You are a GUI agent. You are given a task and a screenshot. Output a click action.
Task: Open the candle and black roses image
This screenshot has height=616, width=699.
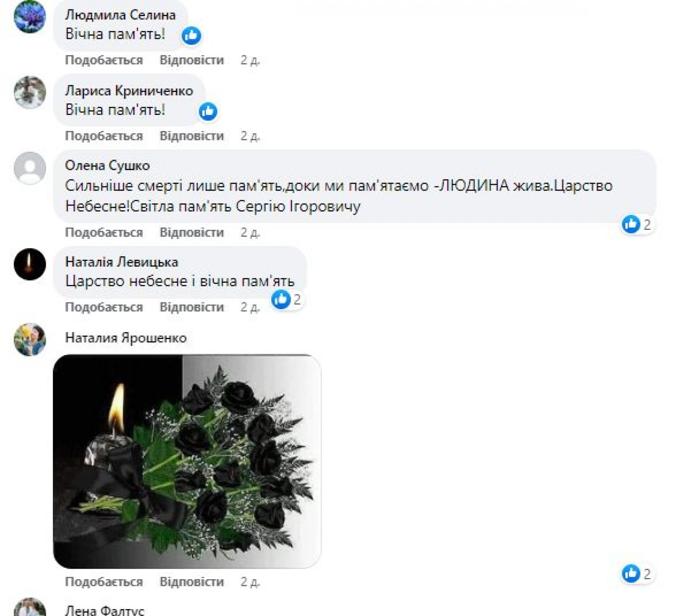tap(187, 461)
